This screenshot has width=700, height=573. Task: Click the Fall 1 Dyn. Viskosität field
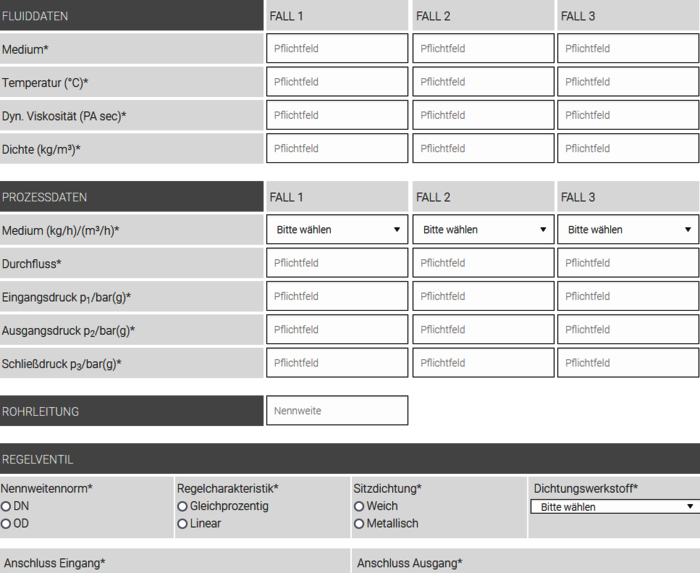[x=337, y=115]
